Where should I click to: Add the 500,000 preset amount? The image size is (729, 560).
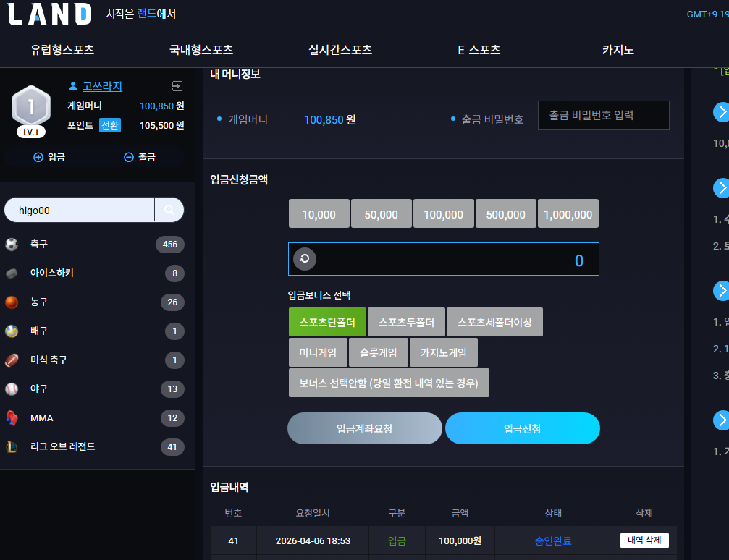tap(506, 213)
